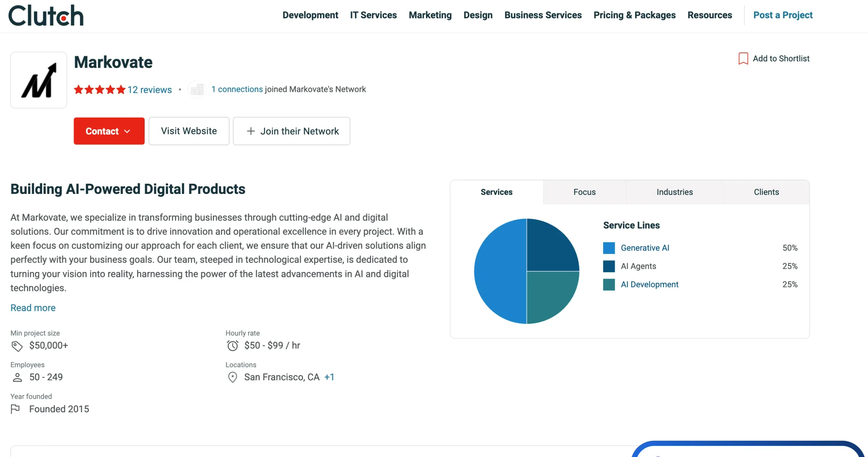This screenshot has height=457, width=868.
Task: Click the Generative AI color swatch in legend
Action: tap(608, 248)
